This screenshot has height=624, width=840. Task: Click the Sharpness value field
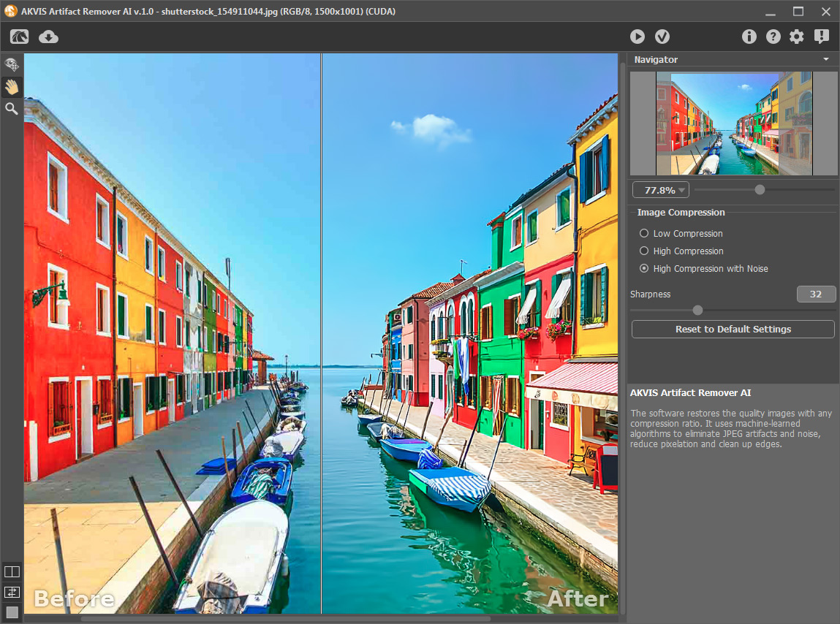815,294
